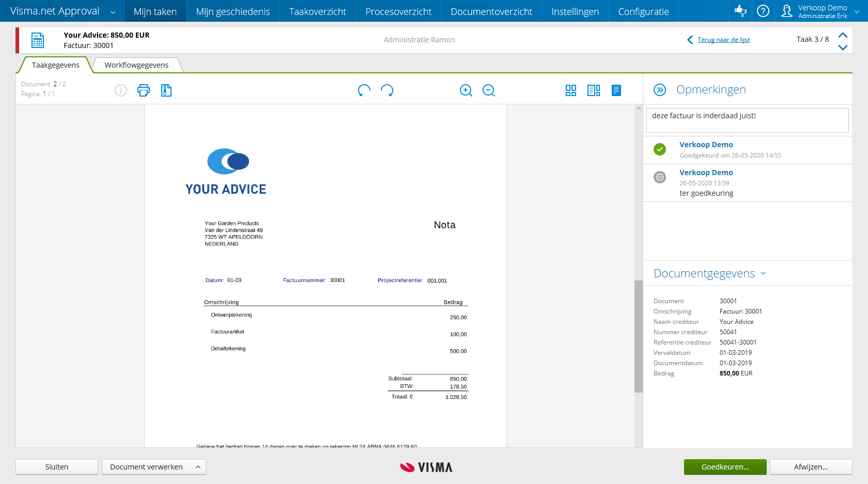
Task: Collapse the Opmerkingen side panel
Action: click(660, 90)
